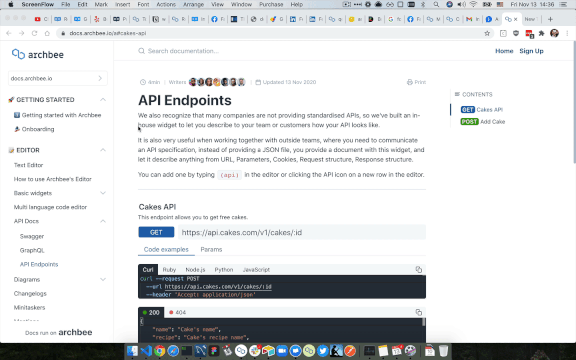Click the search magnifier icon
The image size is (576, 360).
pos(141,51)
